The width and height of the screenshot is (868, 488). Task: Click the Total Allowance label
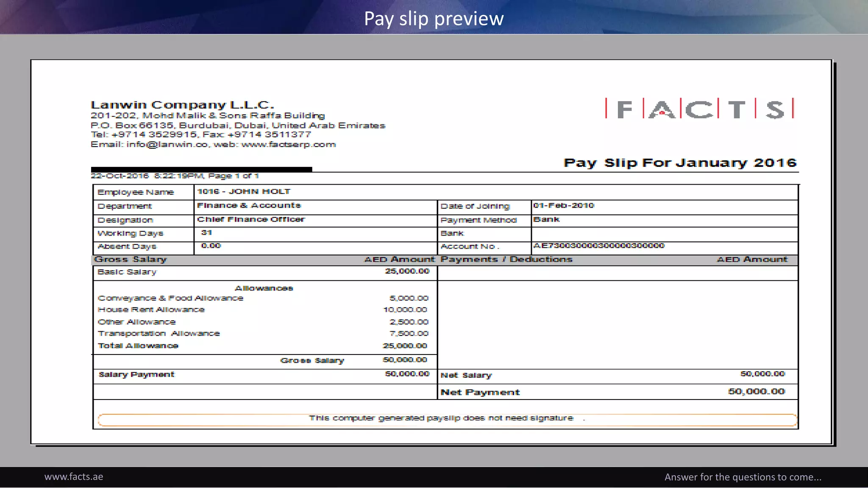click(x=138, y=346)
